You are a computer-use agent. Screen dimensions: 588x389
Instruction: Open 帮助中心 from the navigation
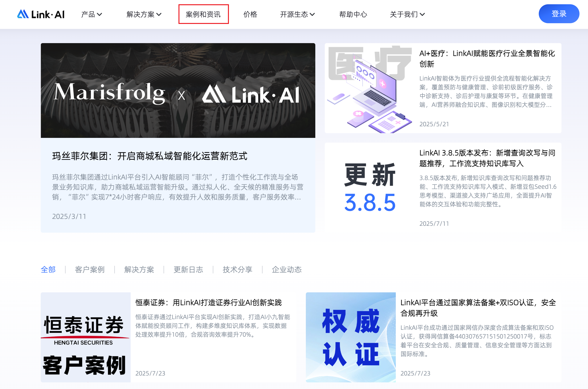(353, 14)
